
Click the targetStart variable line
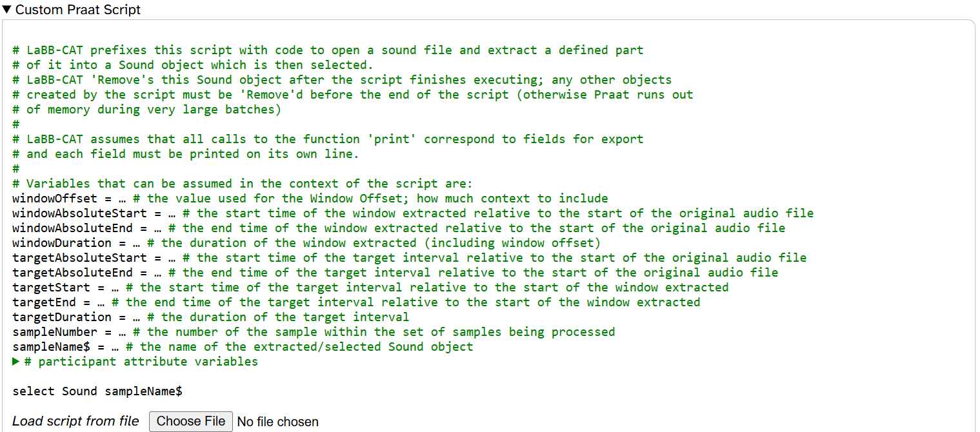370,288
